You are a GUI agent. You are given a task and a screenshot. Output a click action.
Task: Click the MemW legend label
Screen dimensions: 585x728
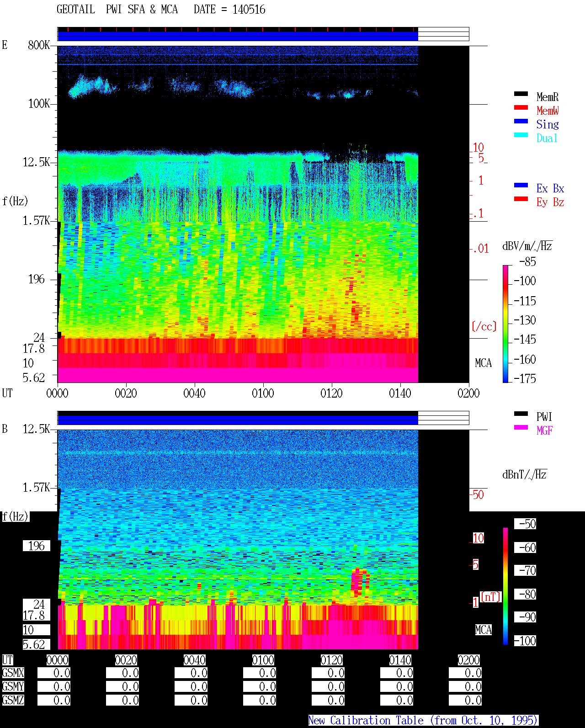click(548, 111)
